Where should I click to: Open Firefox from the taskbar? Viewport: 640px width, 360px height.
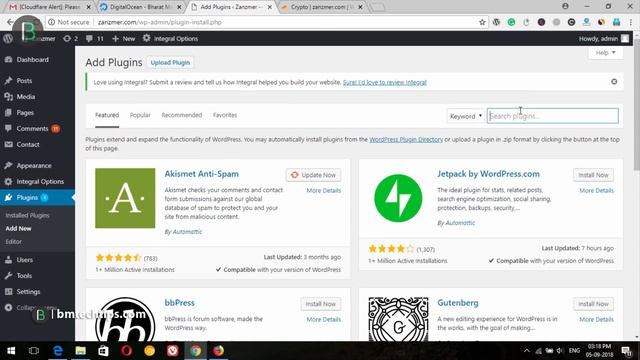218,351
